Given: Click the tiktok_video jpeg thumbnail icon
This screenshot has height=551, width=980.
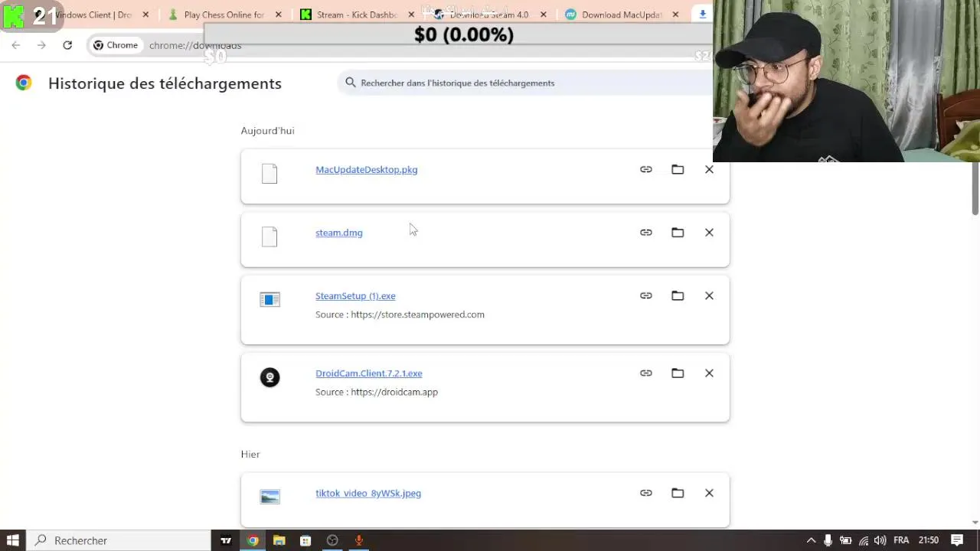Looking at the screenshot, I should [x=269, y=497].
